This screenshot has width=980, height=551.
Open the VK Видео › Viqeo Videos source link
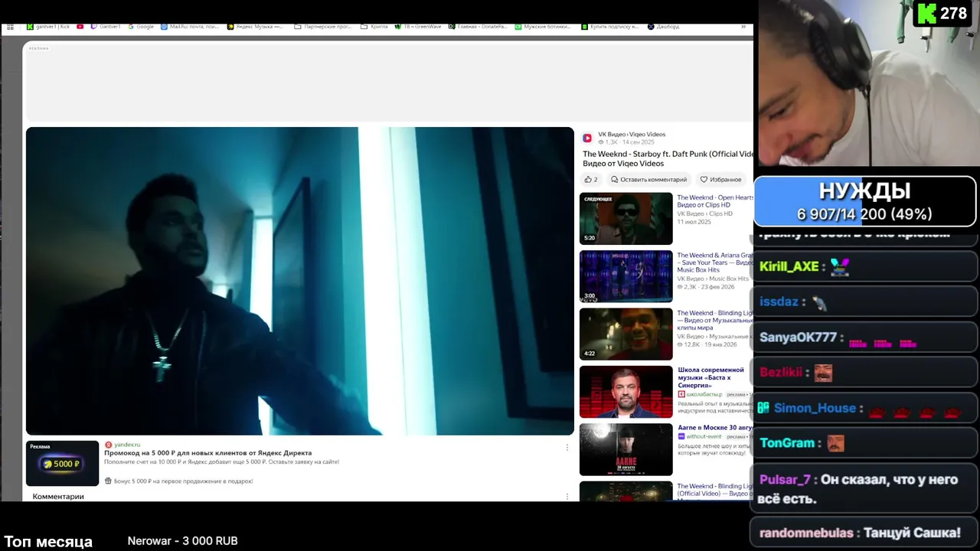(x=632, y=135)
